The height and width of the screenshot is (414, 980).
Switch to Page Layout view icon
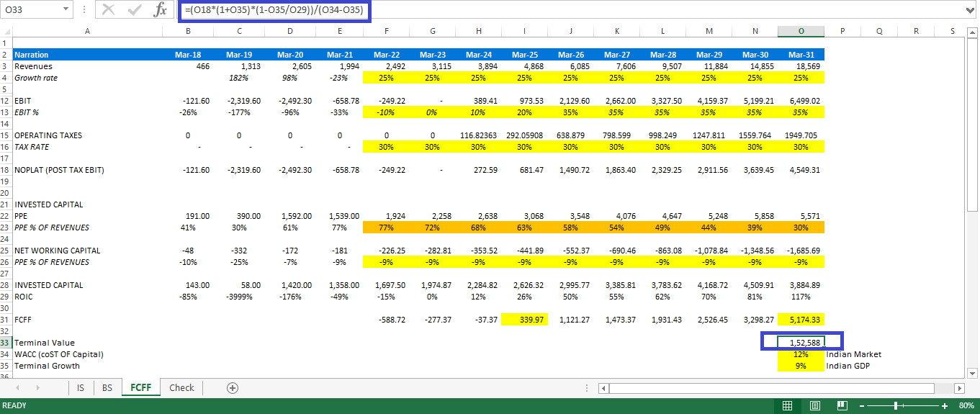click(x=814, y=405)
